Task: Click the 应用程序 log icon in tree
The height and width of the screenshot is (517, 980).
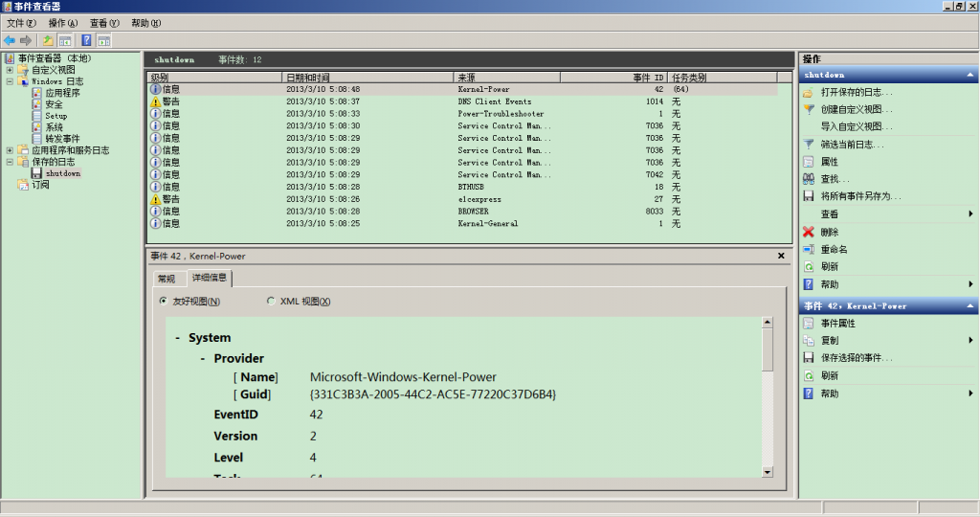Action: coord(37,93)
